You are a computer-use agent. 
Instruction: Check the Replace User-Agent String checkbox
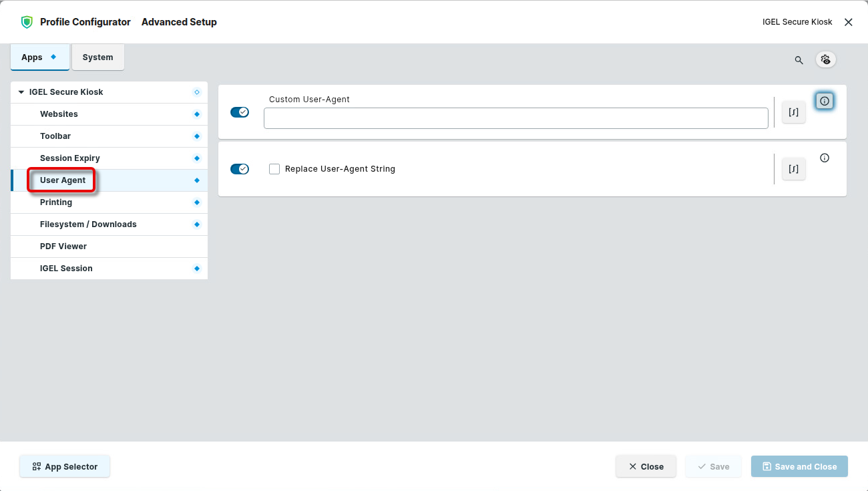click(x=274, y=169)
